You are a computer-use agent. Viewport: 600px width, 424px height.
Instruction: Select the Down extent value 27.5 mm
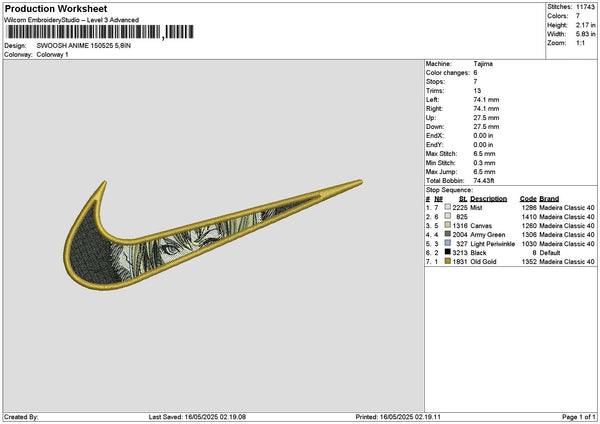coord(486,127)
